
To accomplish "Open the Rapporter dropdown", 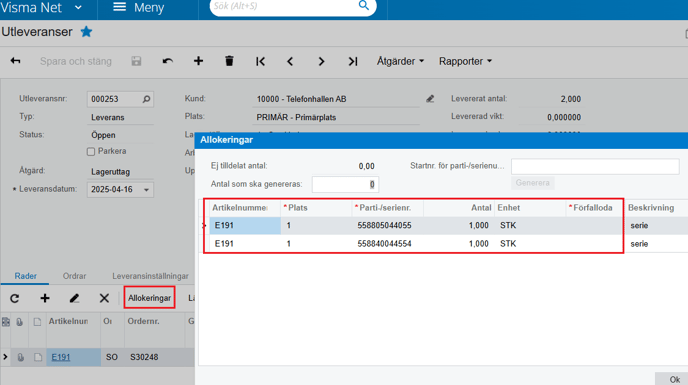I will (465, 61).
